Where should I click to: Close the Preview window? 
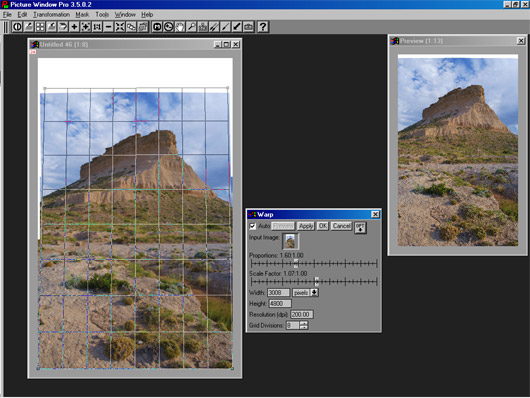(x=521, y=41)
